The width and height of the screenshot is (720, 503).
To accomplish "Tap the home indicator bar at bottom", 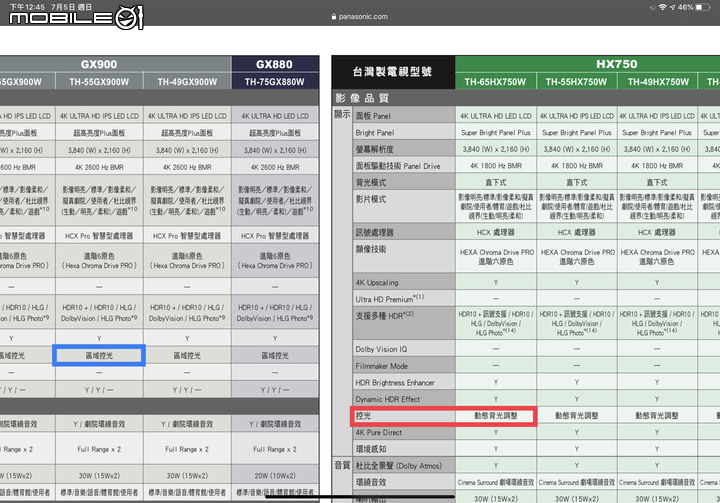I will click(x=360, y=497).
